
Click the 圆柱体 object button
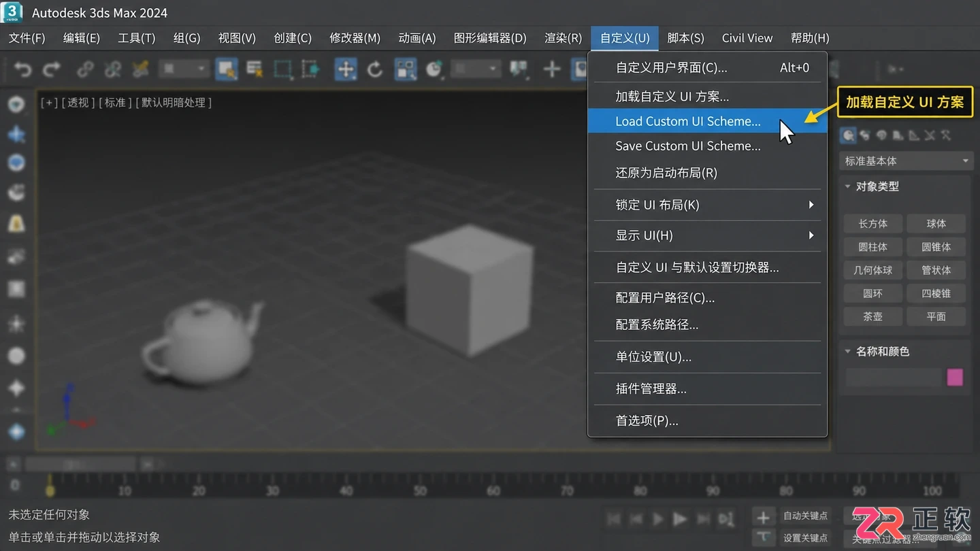point(873,247)
